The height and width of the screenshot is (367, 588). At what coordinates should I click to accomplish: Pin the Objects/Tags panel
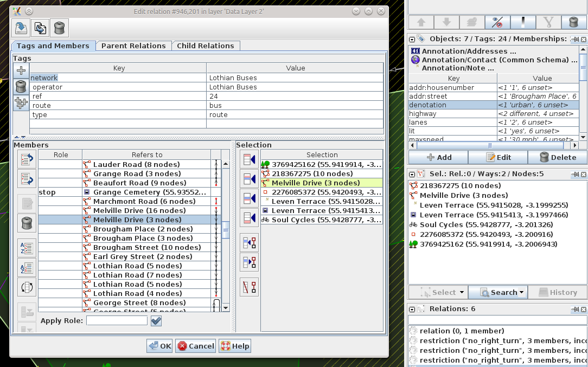[x=575, y=40]
